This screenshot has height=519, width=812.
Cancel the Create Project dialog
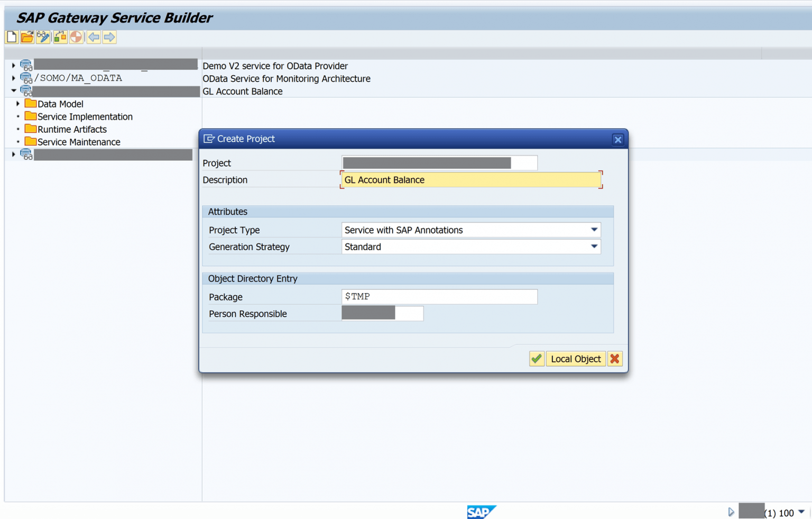[615, 359]
